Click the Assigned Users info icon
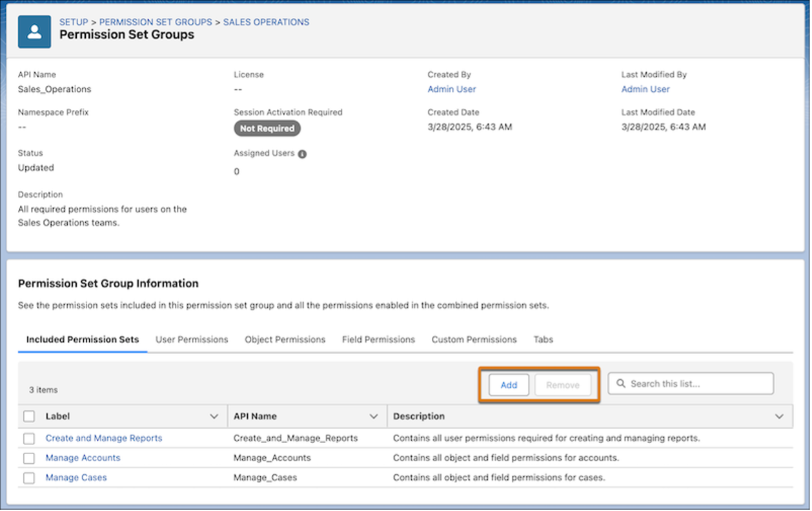812x511 pixels. (x=302, y=154)
